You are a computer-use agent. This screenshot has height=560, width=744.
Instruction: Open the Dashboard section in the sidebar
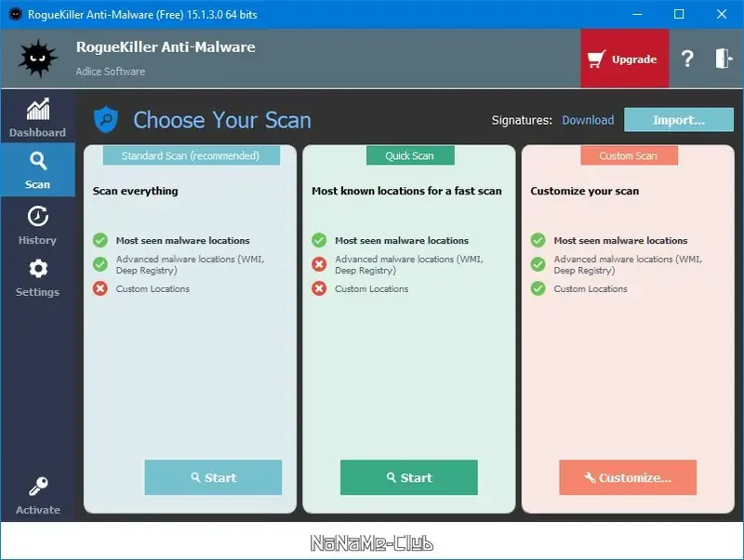(37, 118)
